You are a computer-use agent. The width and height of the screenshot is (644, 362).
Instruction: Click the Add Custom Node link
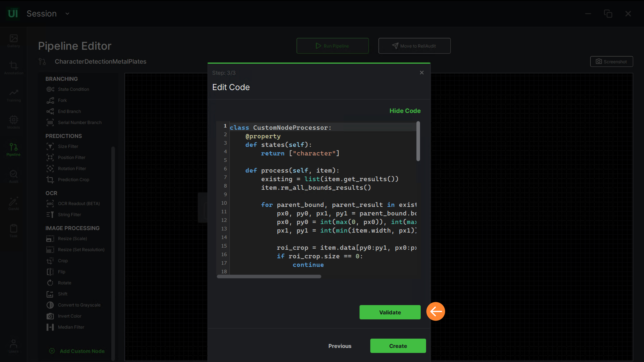(x=77, y=351)
